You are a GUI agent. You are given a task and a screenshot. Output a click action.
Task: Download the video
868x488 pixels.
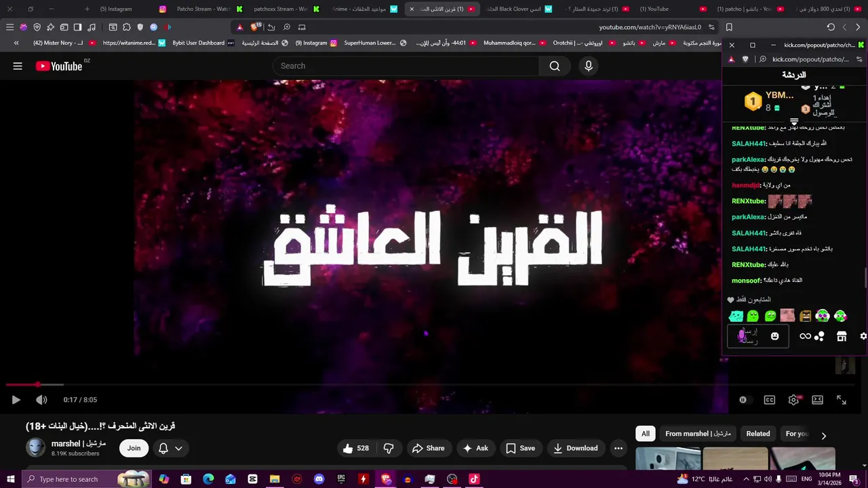575,448
